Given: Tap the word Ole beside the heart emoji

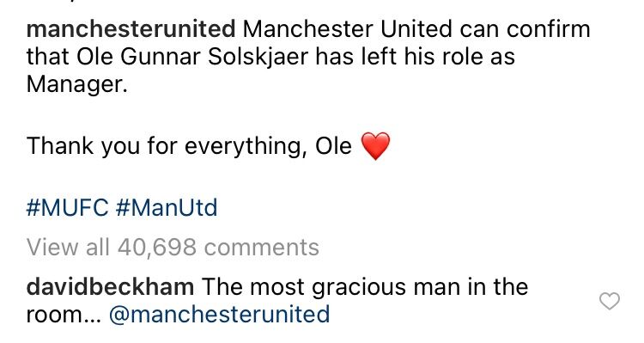Looking at the screenshot, I should 333,146.
